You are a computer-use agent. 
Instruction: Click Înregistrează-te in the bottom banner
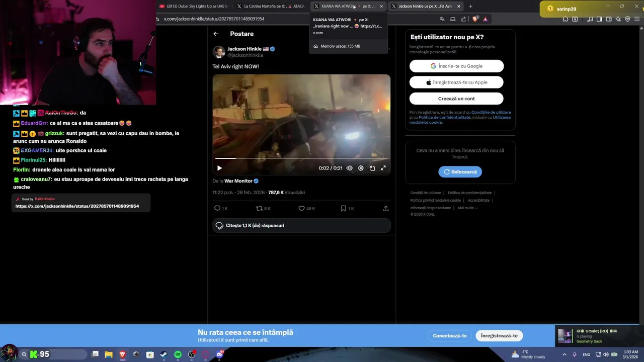pos(499,336)
